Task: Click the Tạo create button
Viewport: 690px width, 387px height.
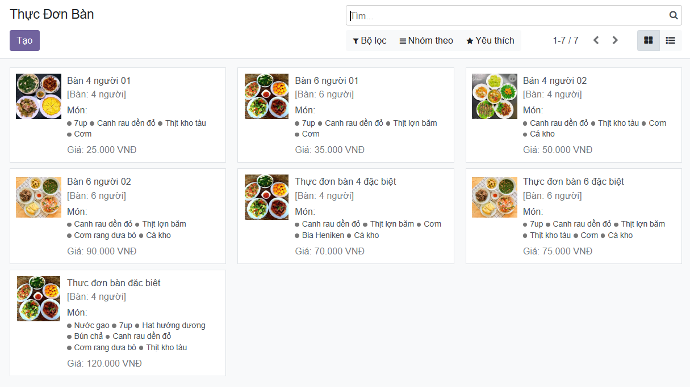Action: point(25,41)
